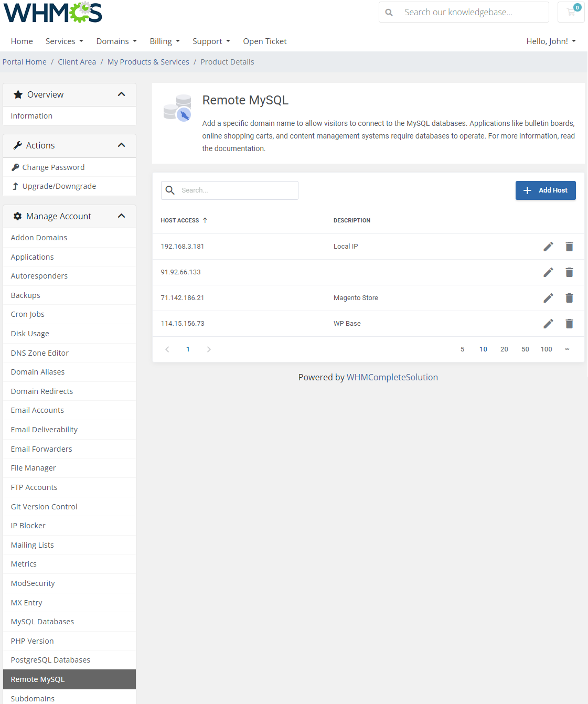Go to Portal Home breadcrumb

pos(25,62)
